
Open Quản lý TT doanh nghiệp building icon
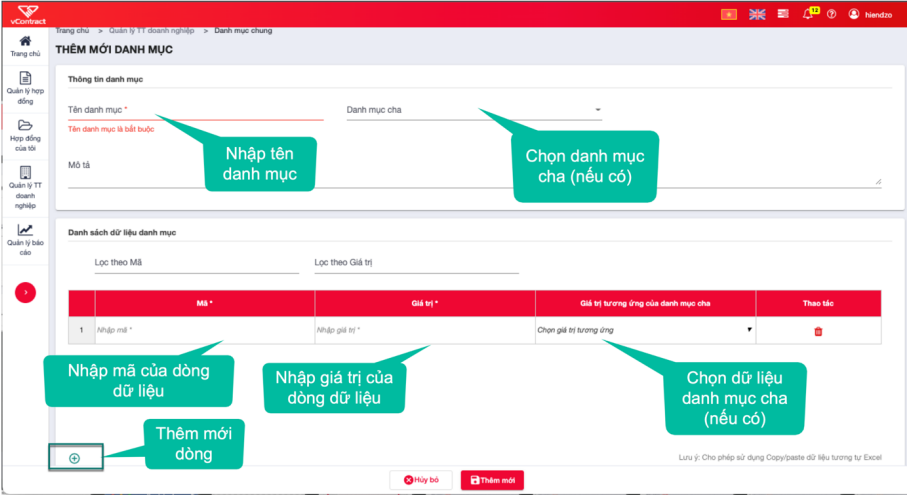coord(25,172)
